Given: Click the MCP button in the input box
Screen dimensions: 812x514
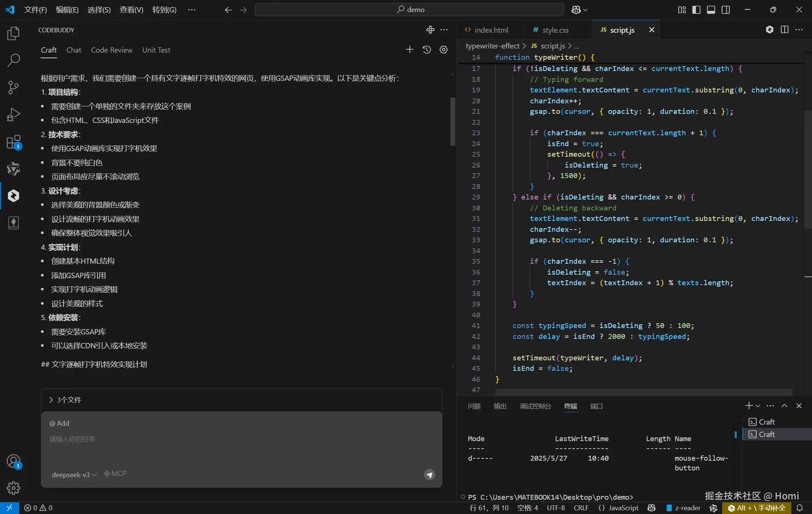Looking at the screenshot, I should coord(115,474).
